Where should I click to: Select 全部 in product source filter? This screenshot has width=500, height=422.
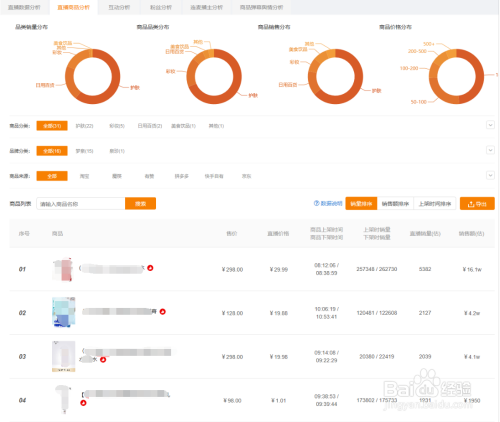tap(52, 176)
